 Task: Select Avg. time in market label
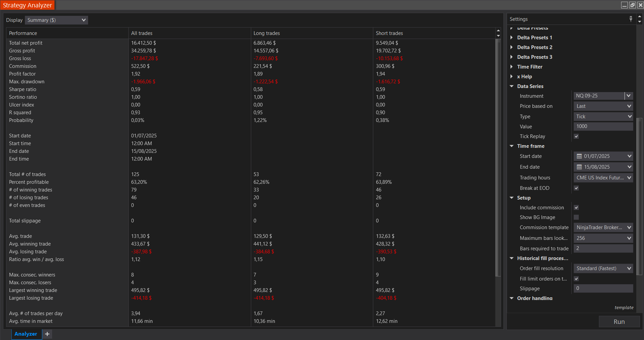(31, 321)
